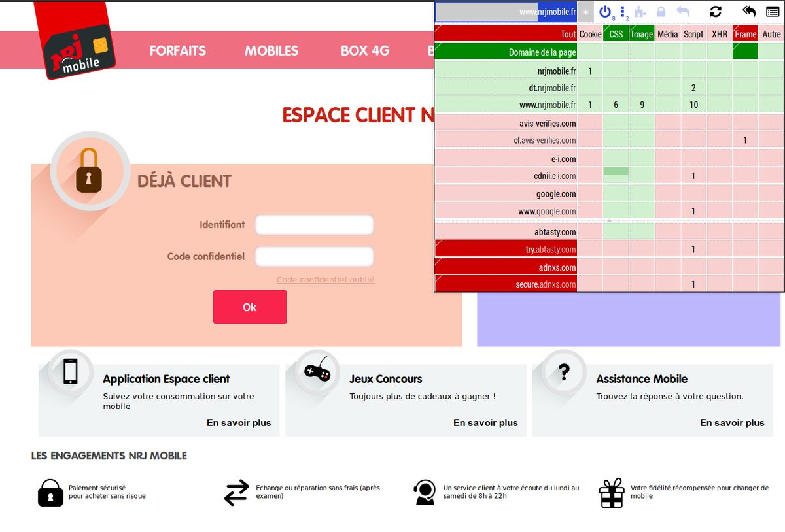Toggle Frame cell for cl.avis-verifies.com
Screen dimensions: 785x532
tap(745, 141)
